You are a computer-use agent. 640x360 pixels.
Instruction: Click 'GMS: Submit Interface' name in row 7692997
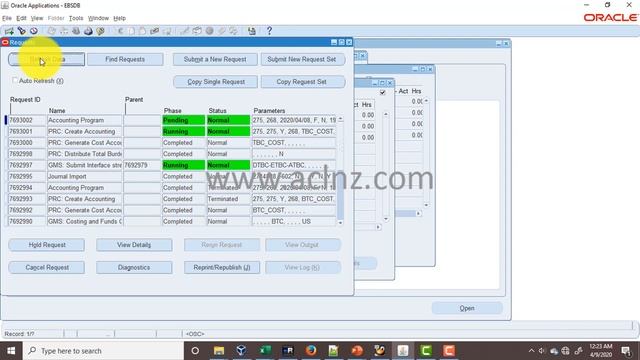pyautogui.click(x=84, y=165)
